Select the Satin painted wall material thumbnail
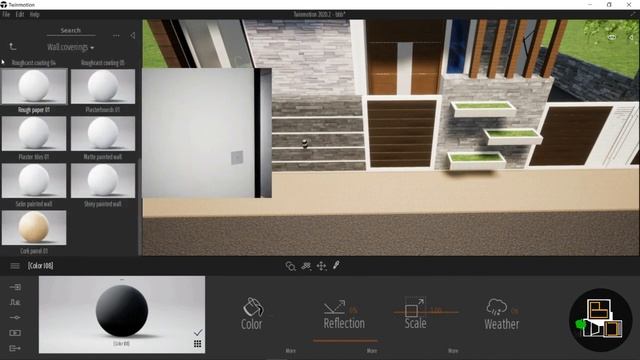Image resolution: width=640 pixels, height=360 pixels. pos(34,180)
